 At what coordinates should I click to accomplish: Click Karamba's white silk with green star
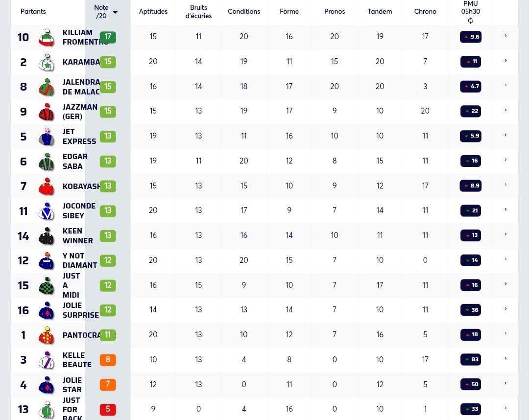(47, 62)
